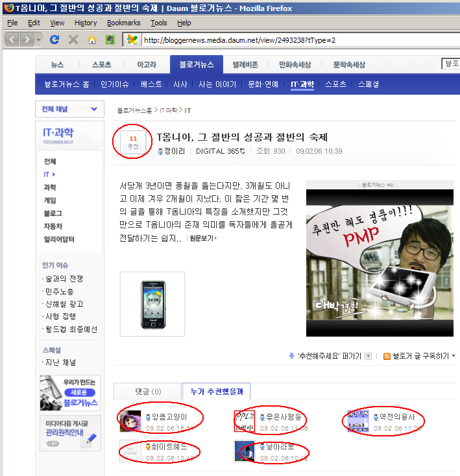
Task: Click 블로그 in the sidebar
Action: tap(53, 213)
